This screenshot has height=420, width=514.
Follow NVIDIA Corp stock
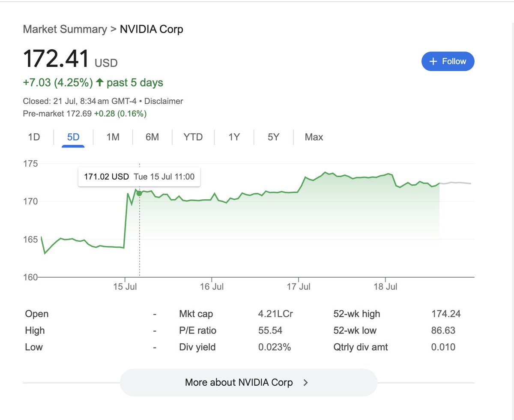[x=448, y=61]
